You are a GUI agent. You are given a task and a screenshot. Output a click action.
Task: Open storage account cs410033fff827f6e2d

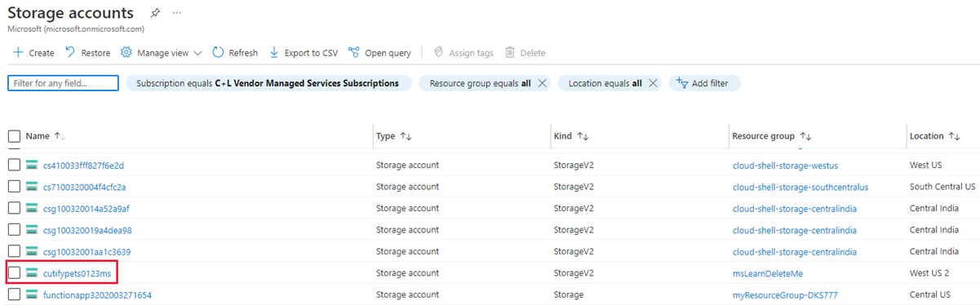pos(83,166)
